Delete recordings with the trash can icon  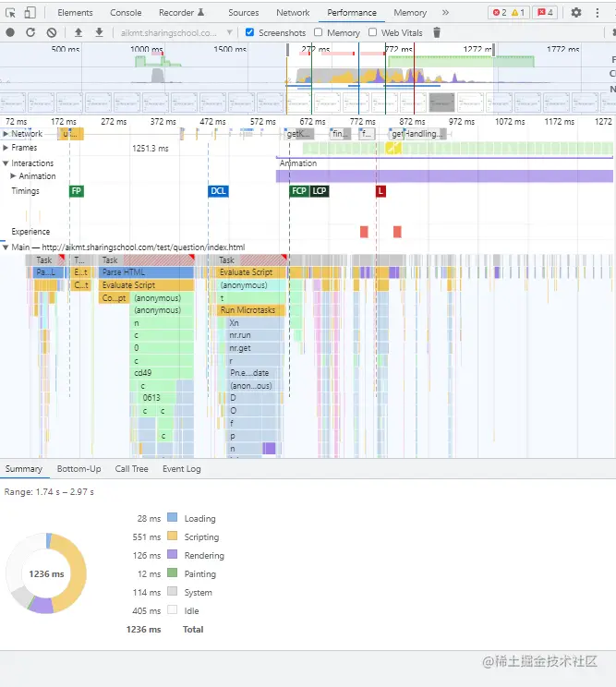coord(437,32)
